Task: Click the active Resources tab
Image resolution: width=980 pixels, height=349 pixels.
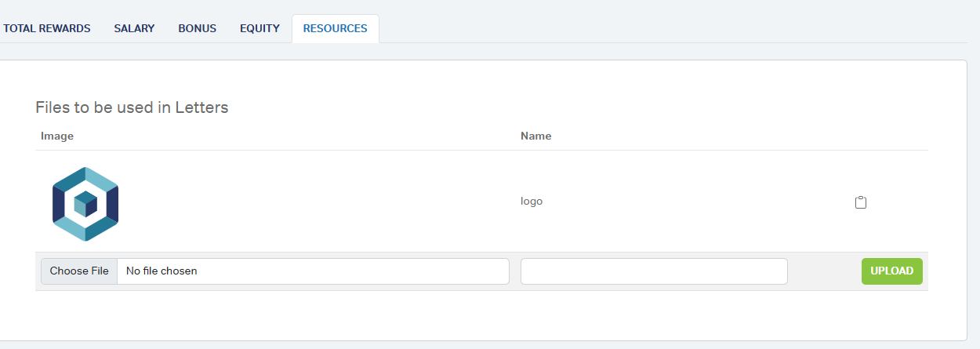Action: pos(335,28)
